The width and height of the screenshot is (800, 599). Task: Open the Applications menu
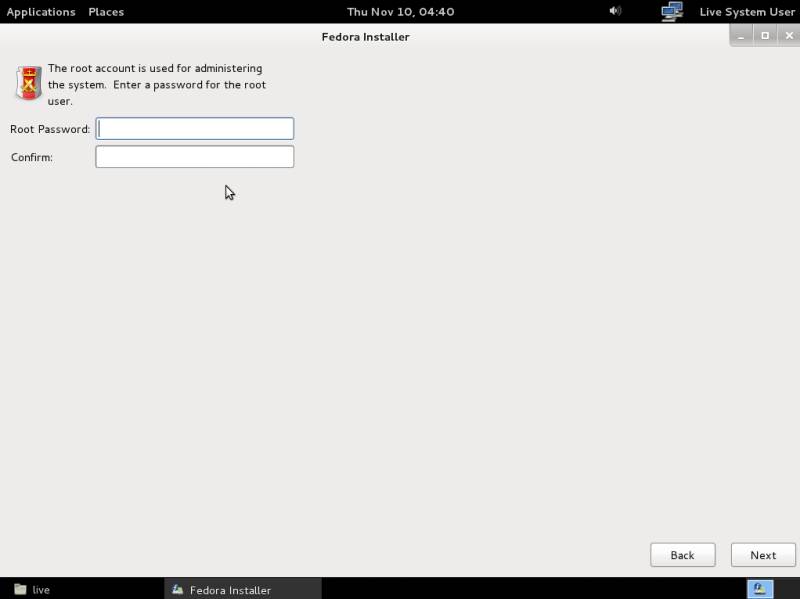(x=41, y=12)
